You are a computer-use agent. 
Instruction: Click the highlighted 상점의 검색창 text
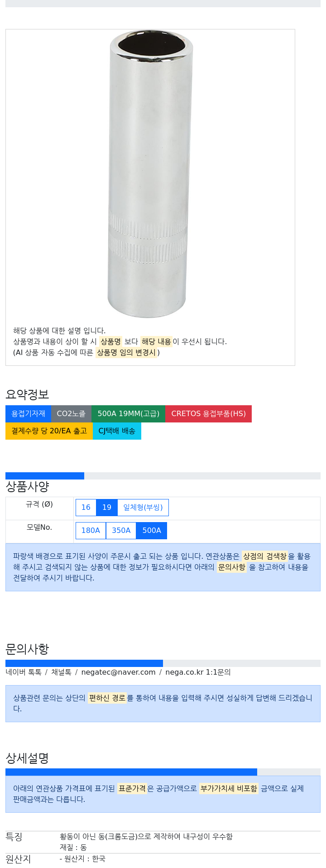coord(265,556)
